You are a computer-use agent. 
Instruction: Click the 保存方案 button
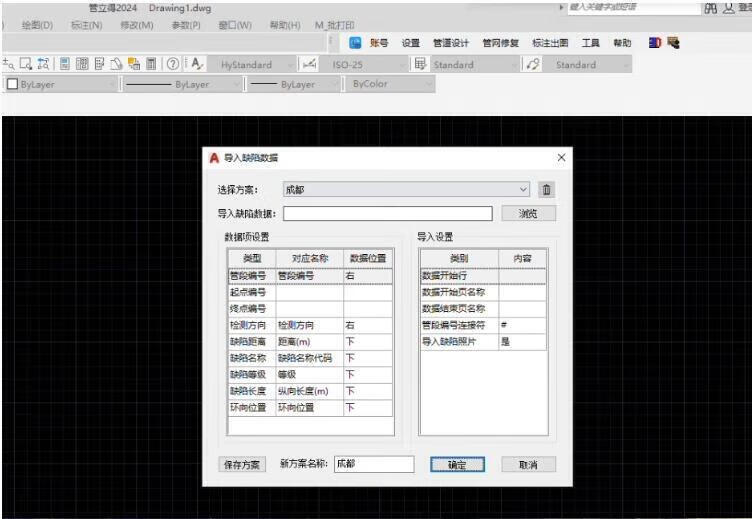[242, 464]
